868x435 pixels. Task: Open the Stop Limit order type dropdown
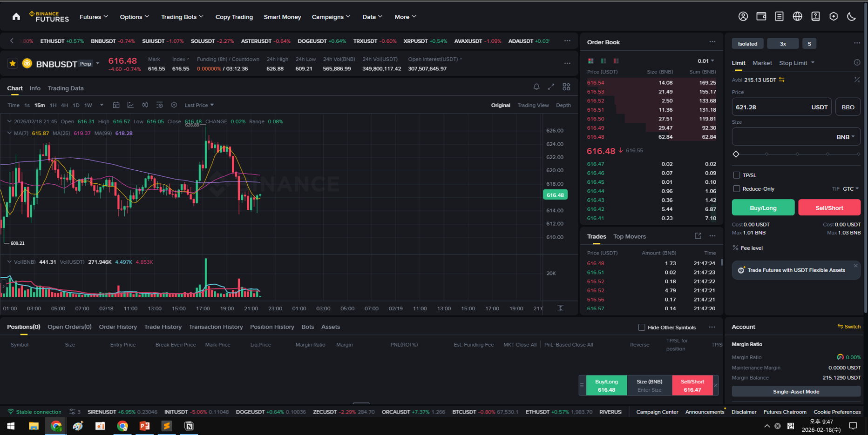pyautogui.click(x=797, y=63)
